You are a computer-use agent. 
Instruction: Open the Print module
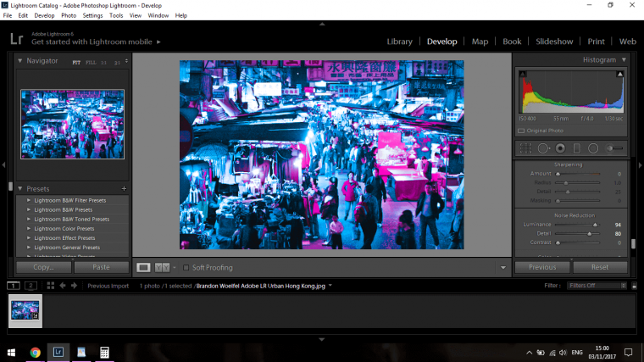[596, 42]
